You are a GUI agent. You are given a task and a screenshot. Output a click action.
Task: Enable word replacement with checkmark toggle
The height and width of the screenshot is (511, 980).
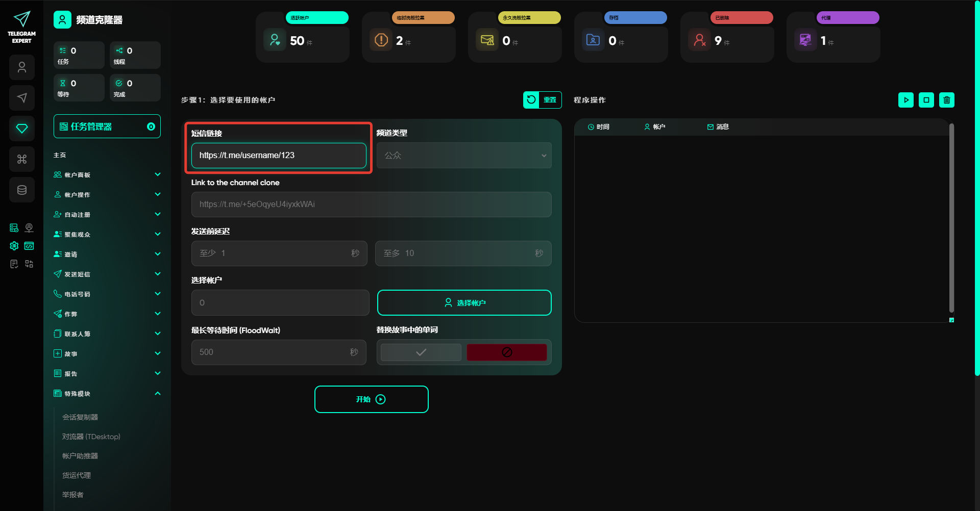point(421,352)
